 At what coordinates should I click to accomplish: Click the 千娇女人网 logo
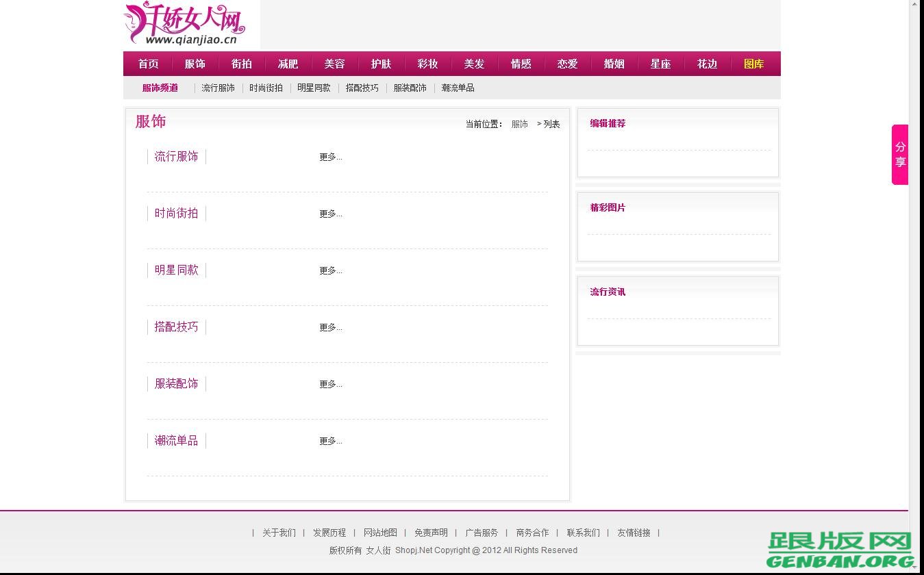185,25
